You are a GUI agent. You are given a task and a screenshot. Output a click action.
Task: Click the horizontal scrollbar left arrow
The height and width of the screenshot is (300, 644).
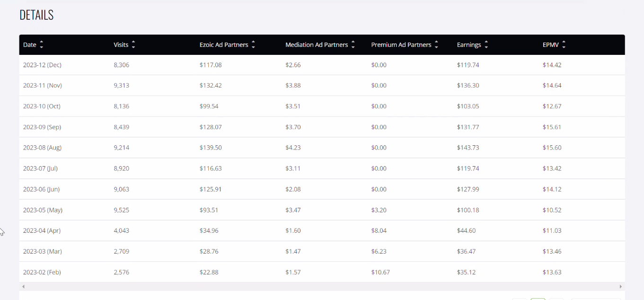(x=23, y=286)
